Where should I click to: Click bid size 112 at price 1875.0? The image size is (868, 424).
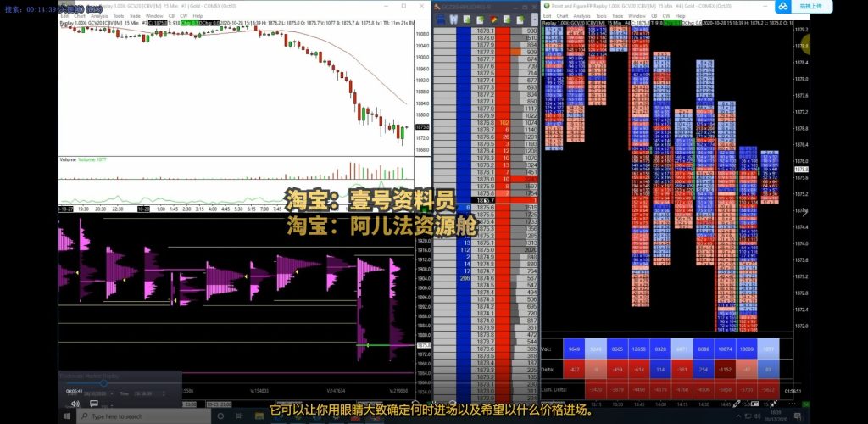pyautogui.click(x=464, y=250)
